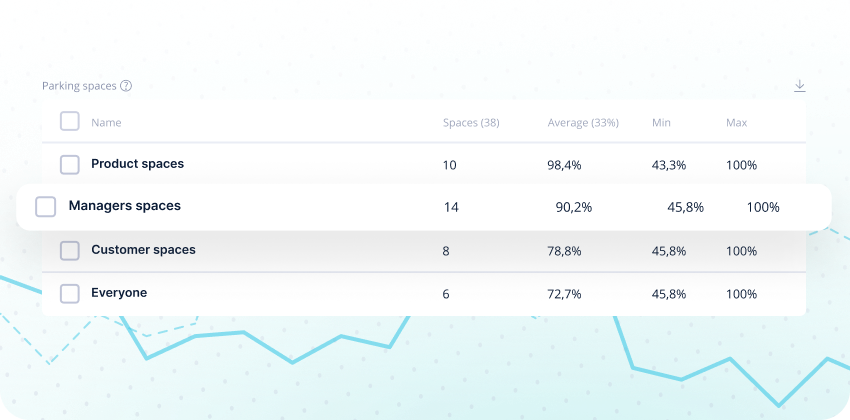The image size is (850, 420).
Task: Tick the select-all checkbox in the header row
Action: click(69, 121)
